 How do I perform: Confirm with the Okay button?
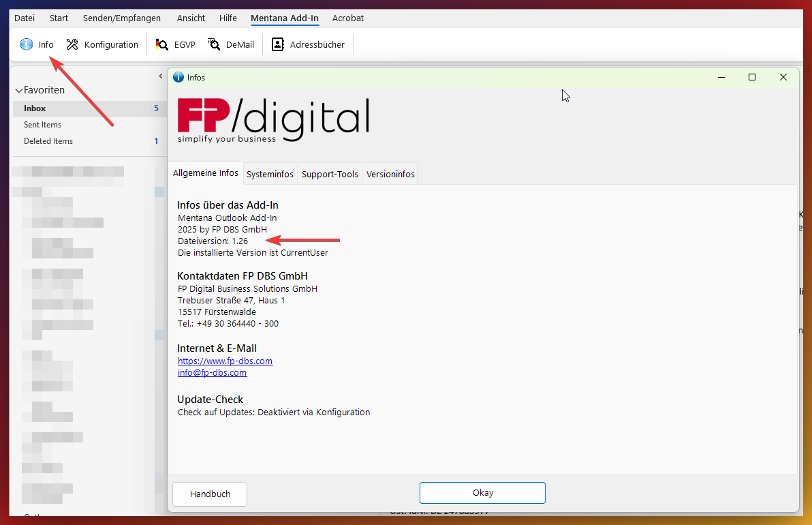pos(483,493)
